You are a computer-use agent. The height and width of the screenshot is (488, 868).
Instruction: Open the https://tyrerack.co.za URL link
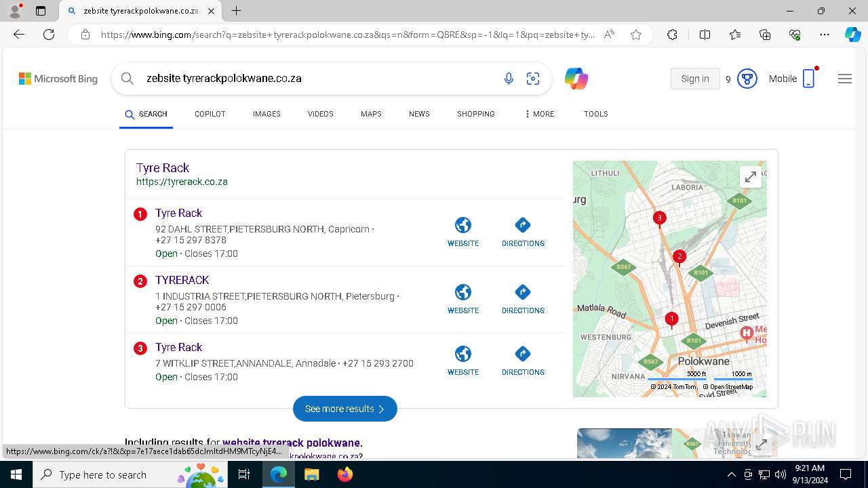[182, 182]
